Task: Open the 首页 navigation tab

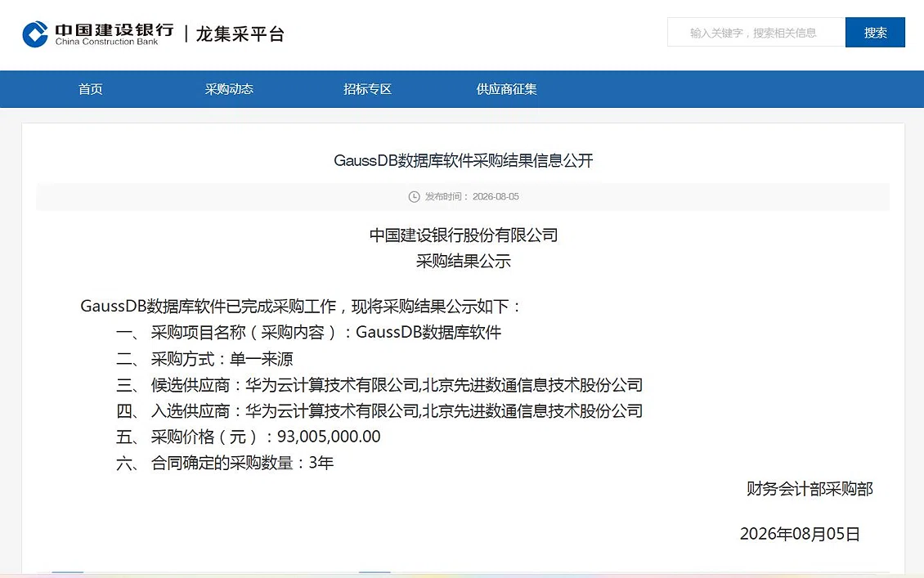Action: point(90,89)
